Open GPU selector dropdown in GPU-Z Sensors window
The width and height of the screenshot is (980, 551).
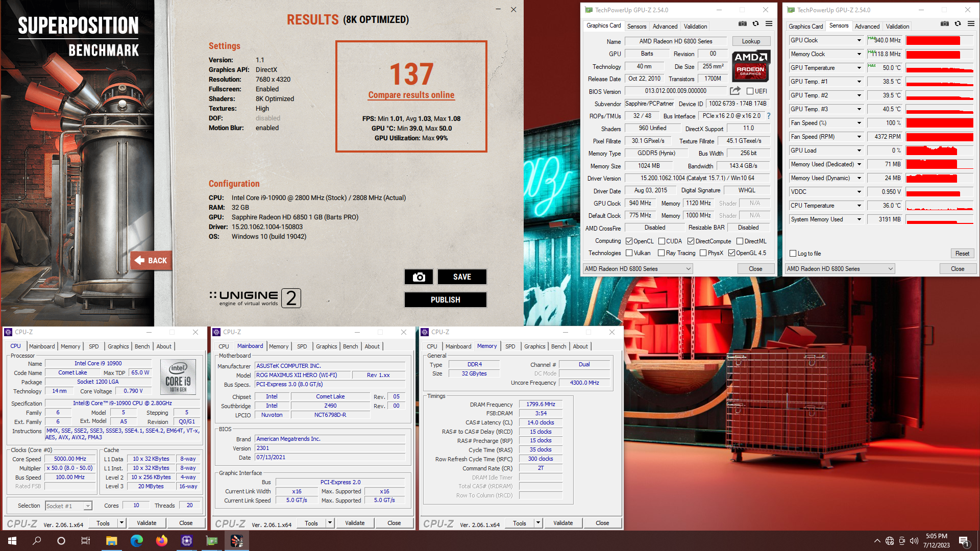(840, 269)
